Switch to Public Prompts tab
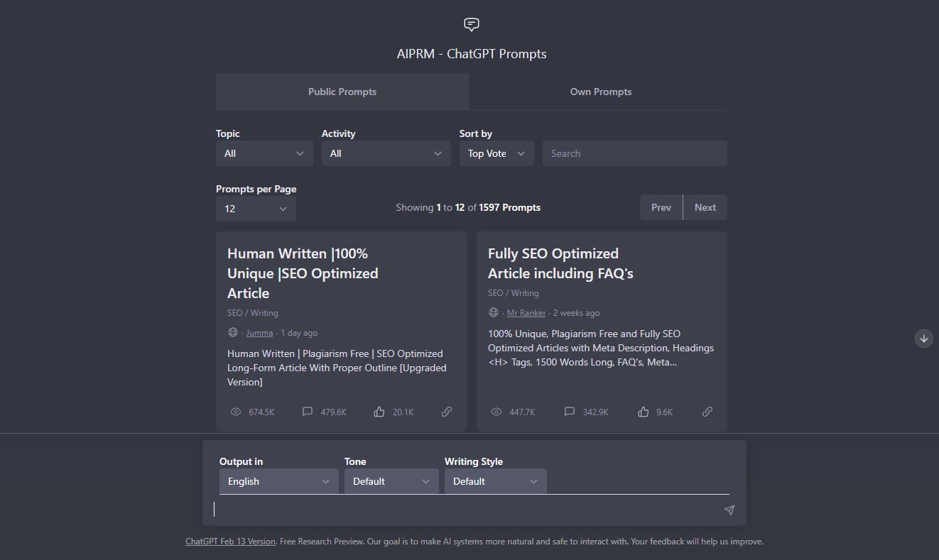939x560 pixels. click(x=342, y=92)
